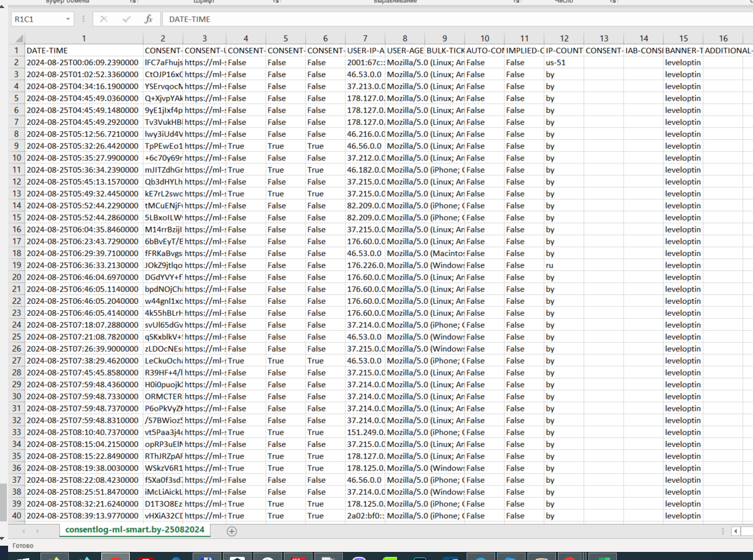Expand the Name Box dropdown arrow

pyautogui.click(x=68, y=19)
